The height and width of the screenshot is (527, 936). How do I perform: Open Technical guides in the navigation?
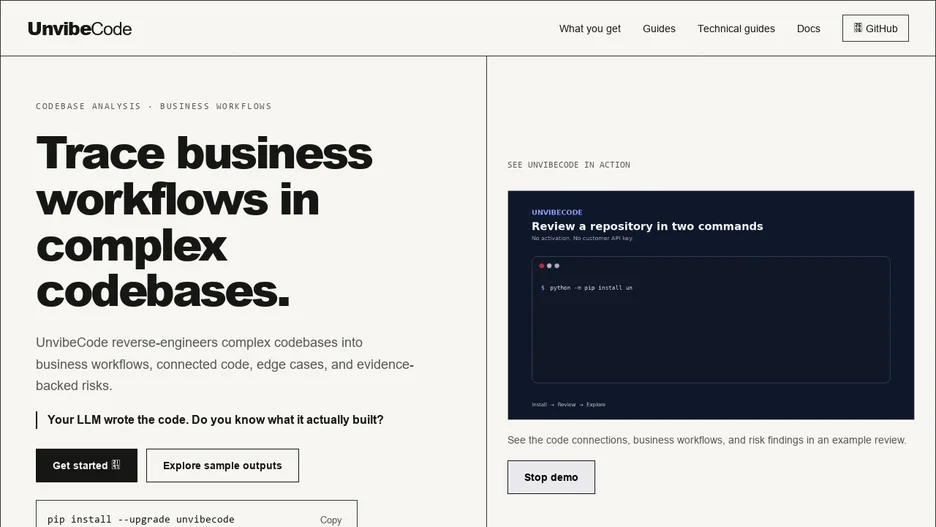coord(736,29)
